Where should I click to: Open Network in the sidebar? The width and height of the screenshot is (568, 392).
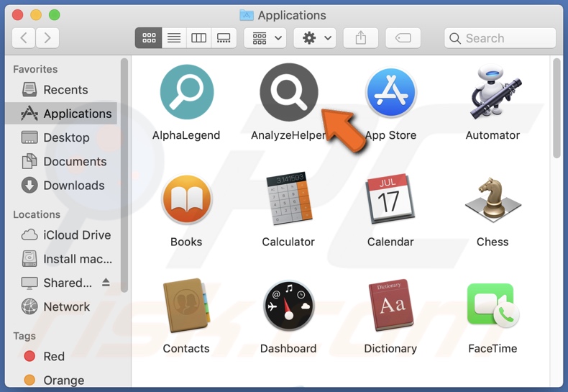pyautogui.click(x=61, y=306)
